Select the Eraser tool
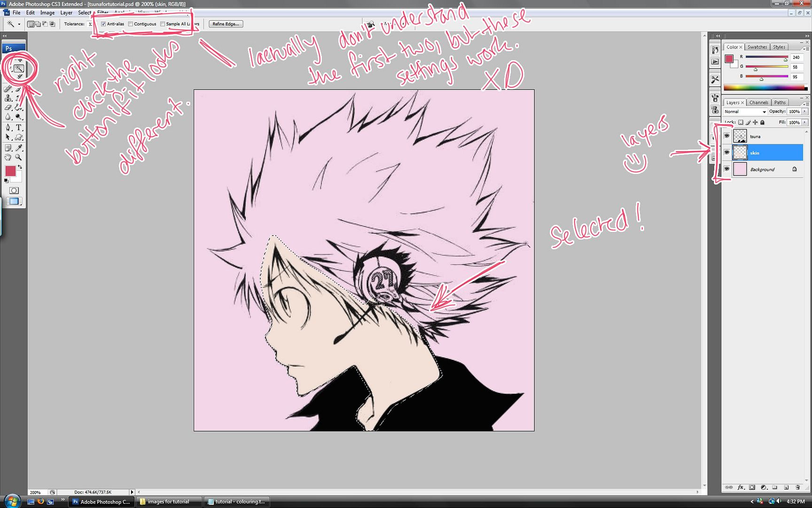Viewport: 812px width, 508px height. (8, 107)
